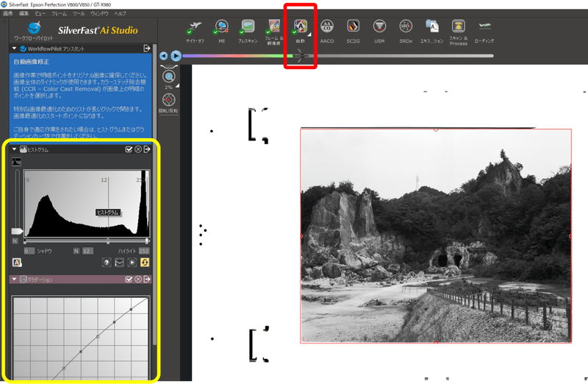Open the ヘルプ menu
588x384 pixels.
[121, 13]
